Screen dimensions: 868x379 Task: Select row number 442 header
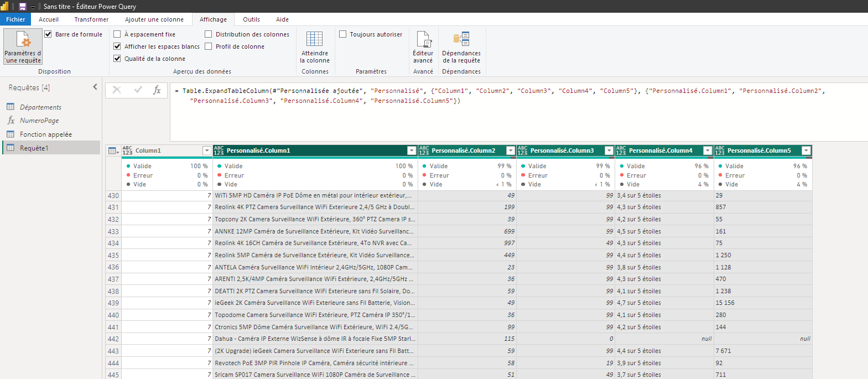[x=113, y=339]
